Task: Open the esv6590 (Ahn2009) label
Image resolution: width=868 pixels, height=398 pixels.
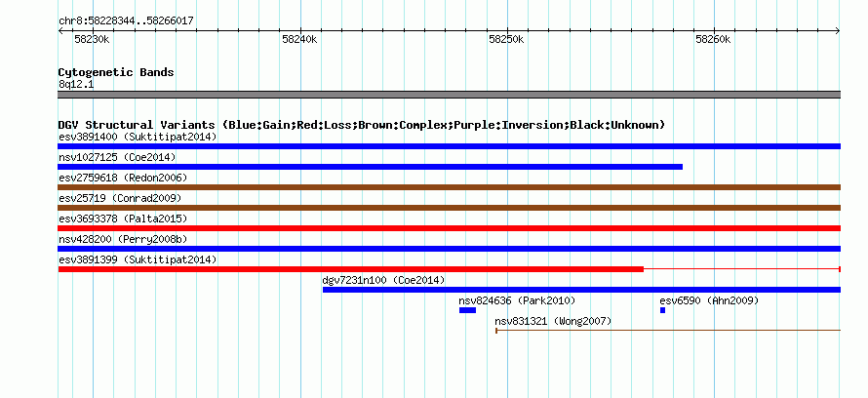Action: tap(709, 300)
